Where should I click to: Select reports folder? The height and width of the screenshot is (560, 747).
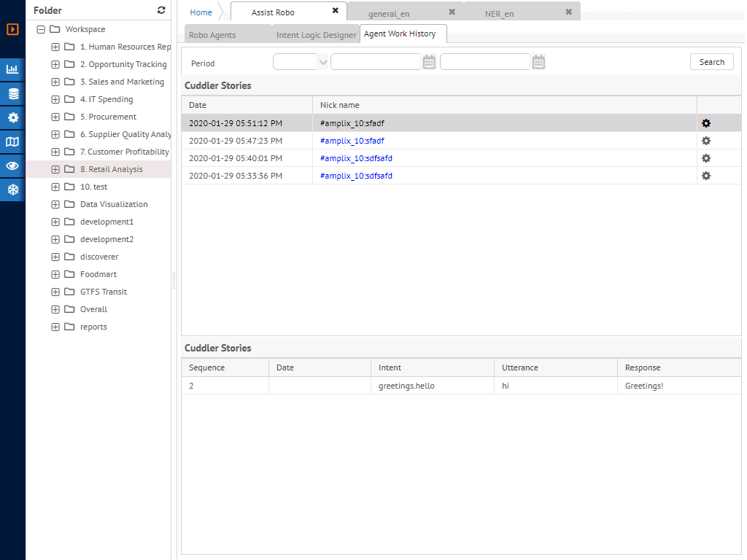[93, 327]
